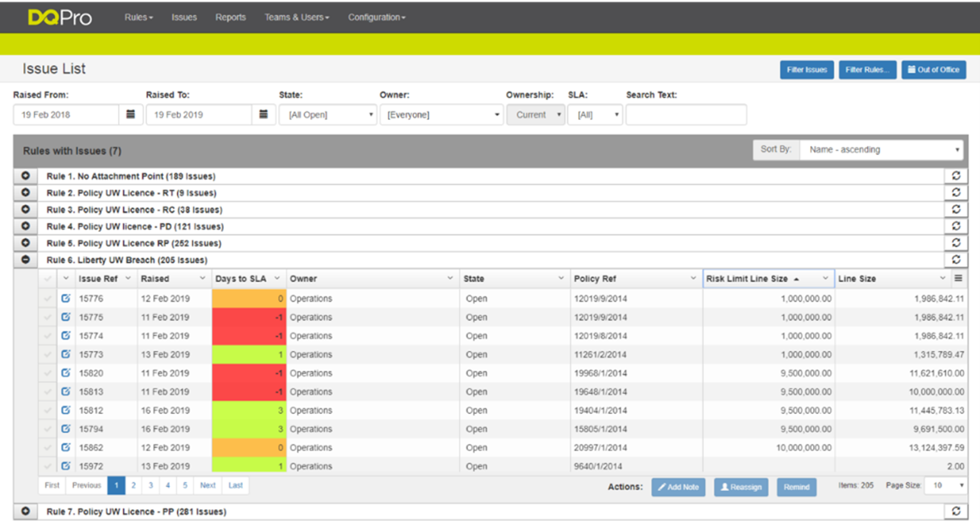Toggle the select-all checkbox in grid header
This screenshot has height=521, width=980.
(x=47, y=278)
